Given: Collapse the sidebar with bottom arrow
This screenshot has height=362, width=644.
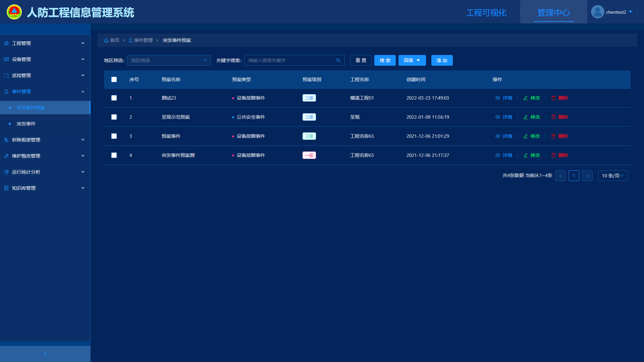Looking at the screenshot, I should pos(45,354).
